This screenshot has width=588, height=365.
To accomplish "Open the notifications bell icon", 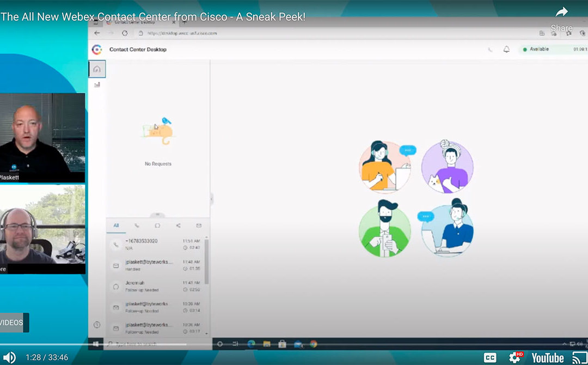I will click(x=506, y=49).
